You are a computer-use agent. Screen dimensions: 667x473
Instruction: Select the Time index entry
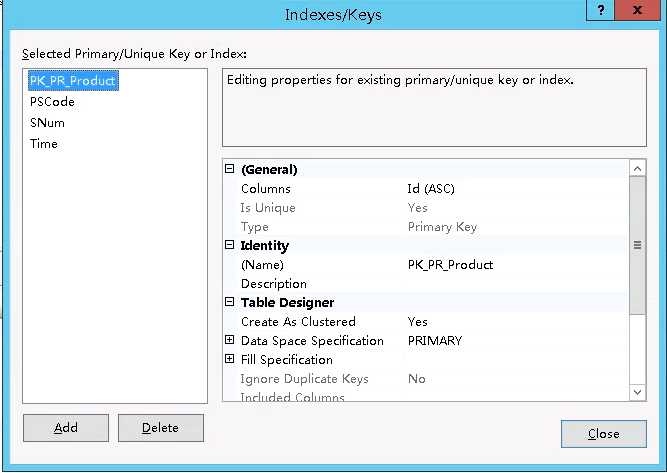pyautogui.click(x=44, y=144)
